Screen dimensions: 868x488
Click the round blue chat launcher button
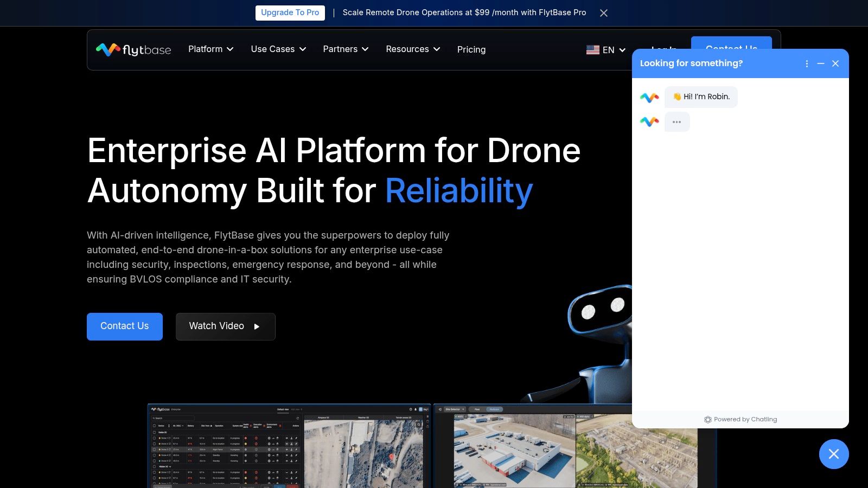click(834, 454)
